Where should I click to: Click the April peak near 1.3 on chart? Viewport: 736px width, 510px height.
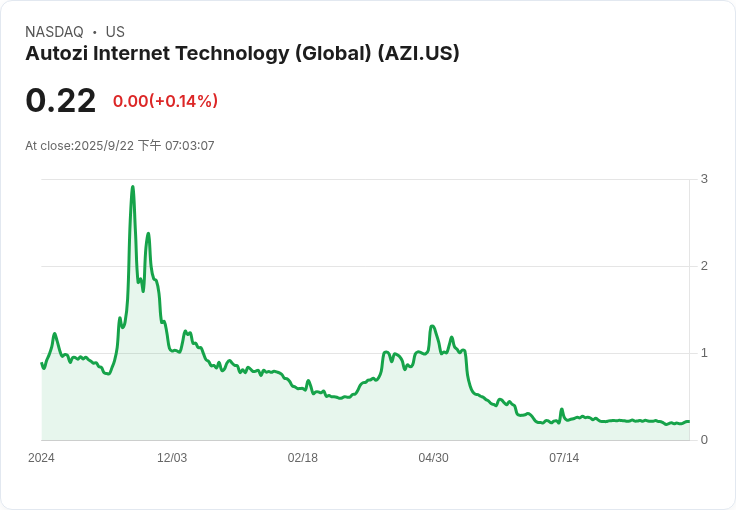(432, 326)
